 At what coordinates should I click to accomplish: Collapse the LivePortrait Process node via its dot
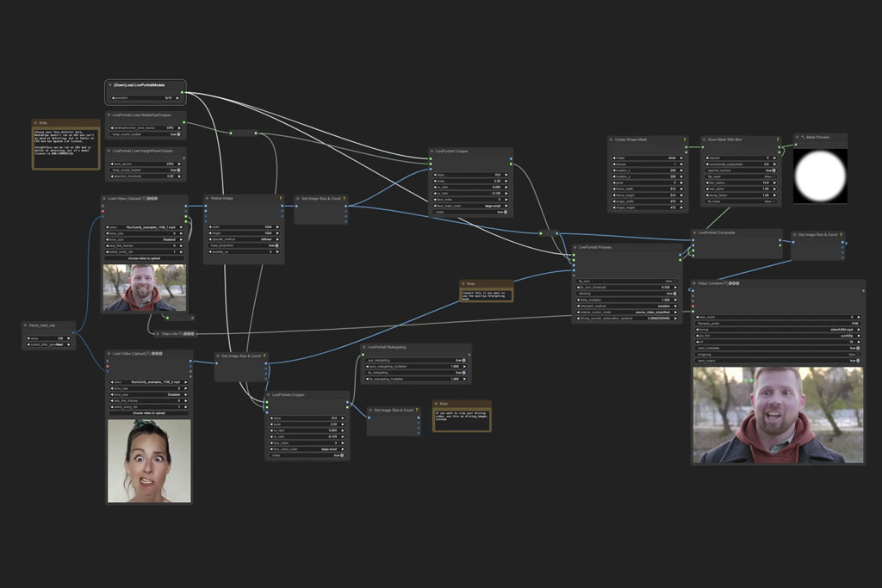(x=575, y=247)
